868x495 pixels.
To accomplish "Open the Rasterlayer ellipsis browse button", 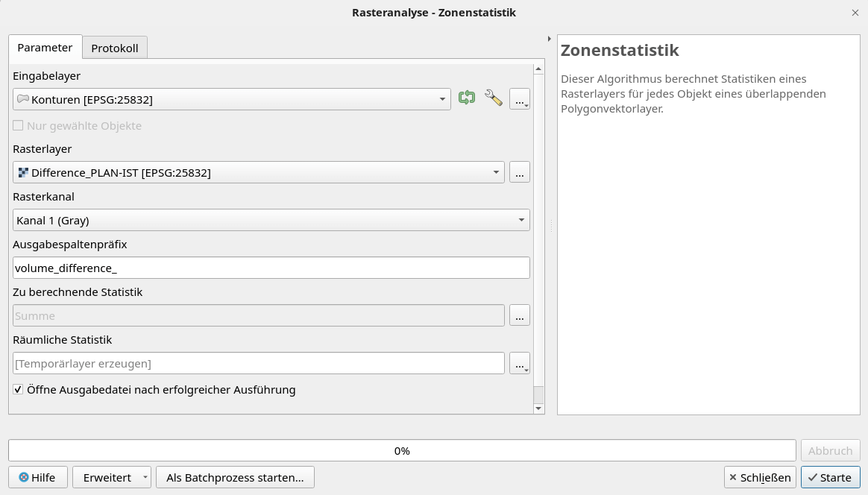I will coord(519,171).
